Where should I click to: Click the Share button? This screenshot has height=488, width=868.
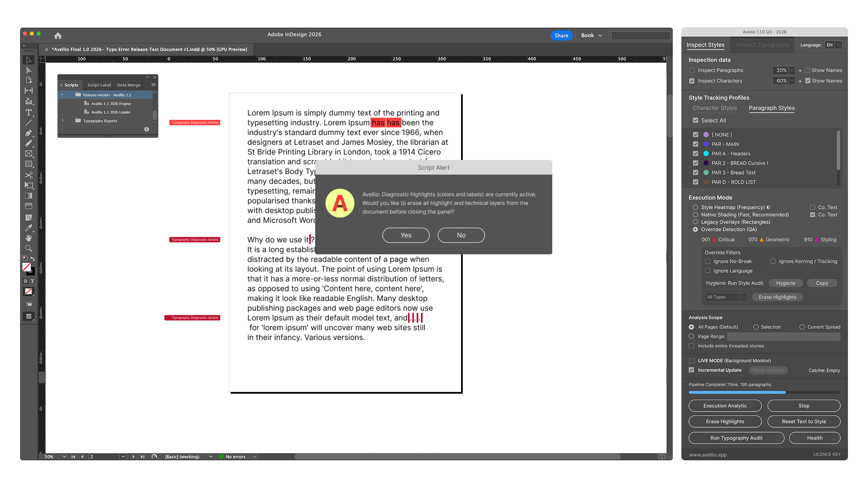point(561,36)
